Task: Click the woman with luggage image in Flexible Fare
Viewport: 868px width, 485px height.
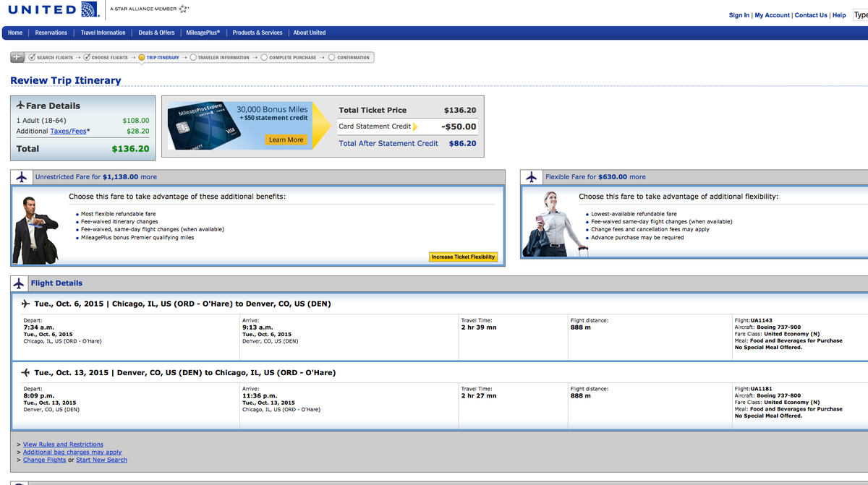Action: pyautogui.click(x=555, y=223)
